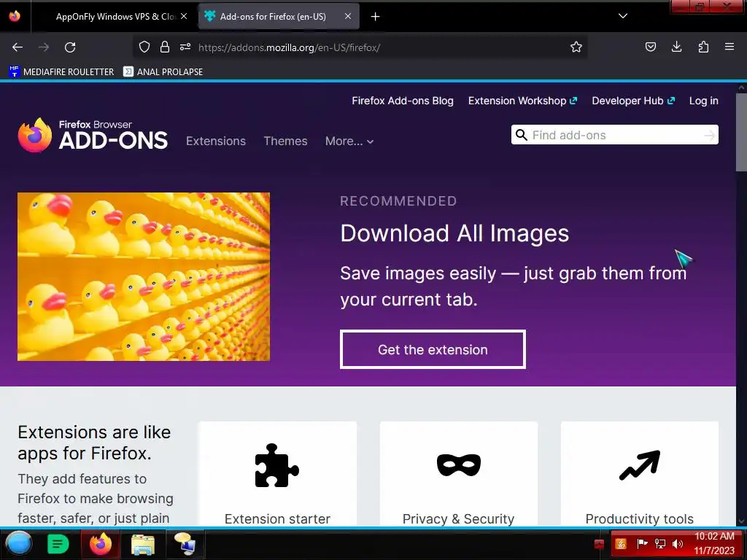Open the MEDIAFIRE ROULETTER bookmark

coord(61,72)
